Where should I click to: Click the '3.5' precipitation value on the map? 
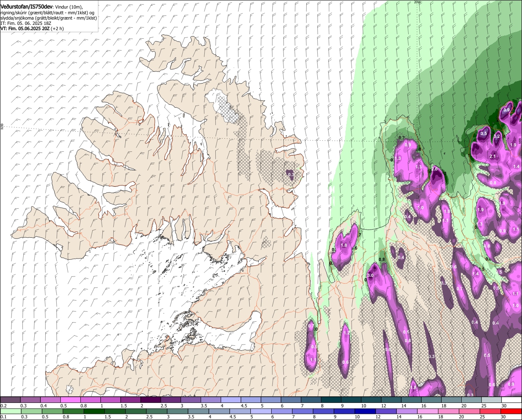(484, 133)
